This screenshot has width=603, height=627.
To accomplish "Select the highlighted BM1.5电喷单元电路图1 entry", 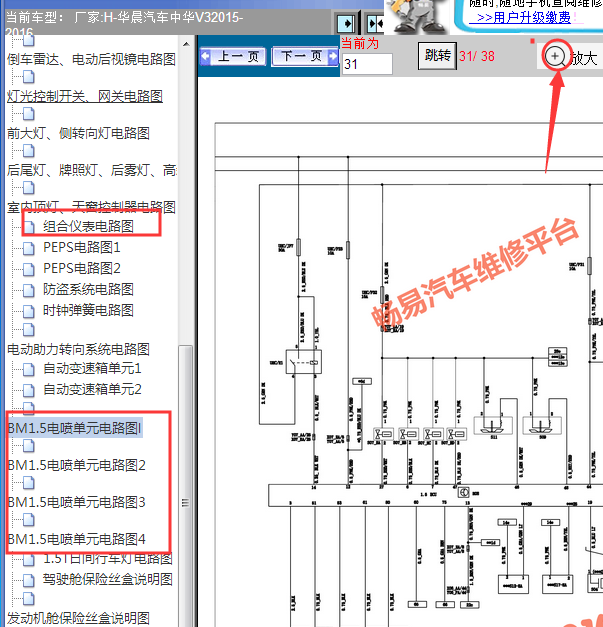I will tap(75, 428).
